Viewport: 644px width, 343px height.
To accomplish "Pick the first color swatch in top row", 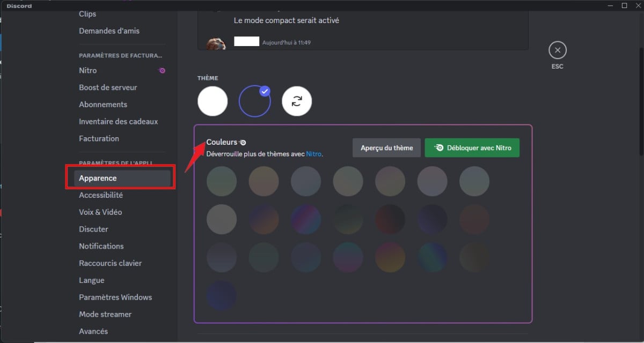I will tap(222, 181).
